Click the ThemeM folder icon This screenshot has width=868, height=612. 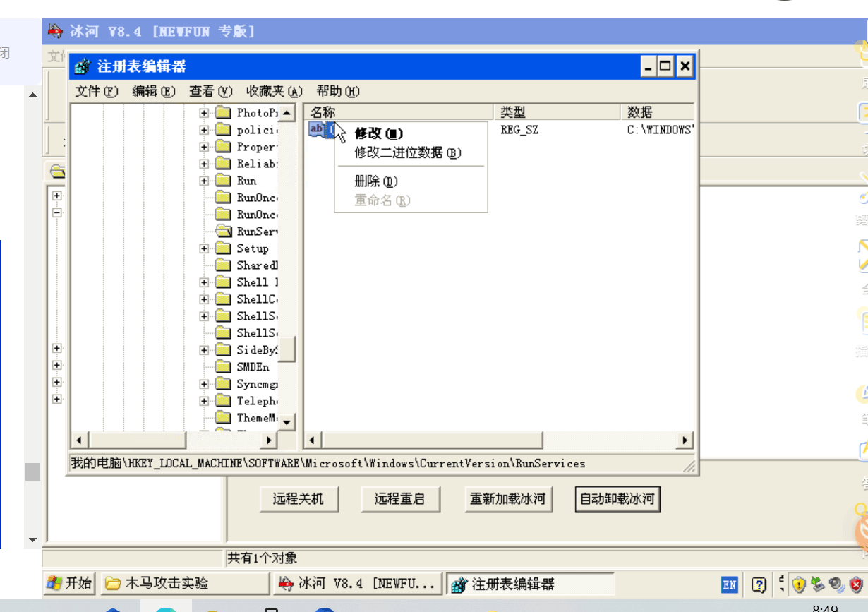coord(224,418)
